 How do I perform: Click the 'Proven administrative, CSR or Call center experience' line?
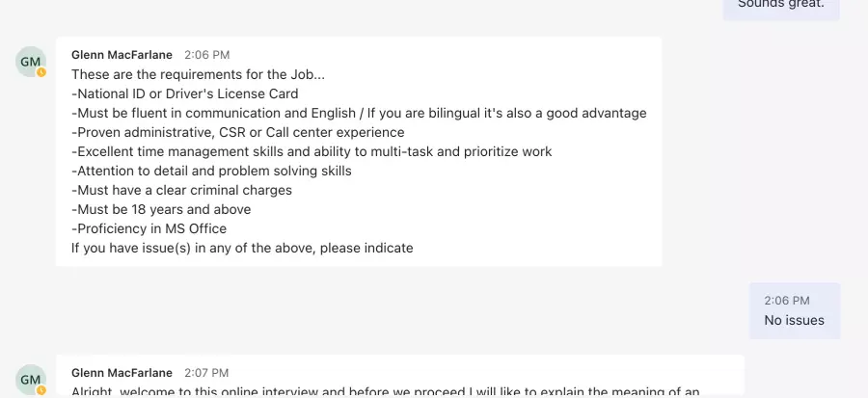[238, 133]
